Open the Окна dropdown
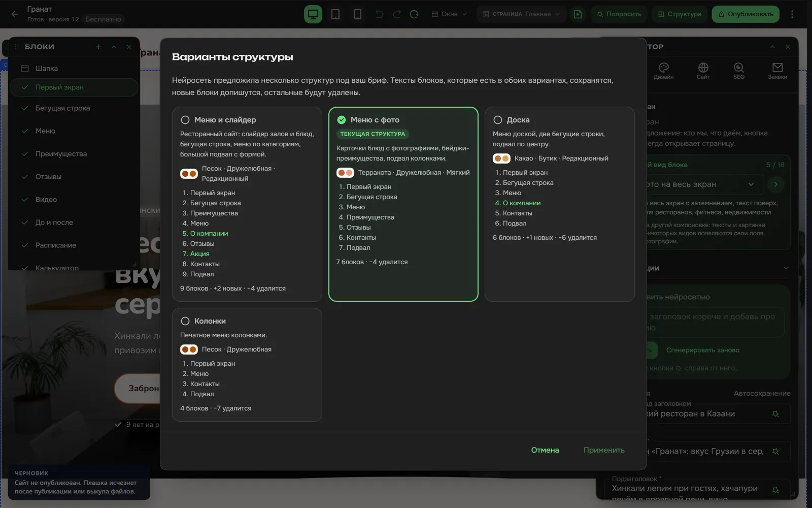 [x=449, y=14]
